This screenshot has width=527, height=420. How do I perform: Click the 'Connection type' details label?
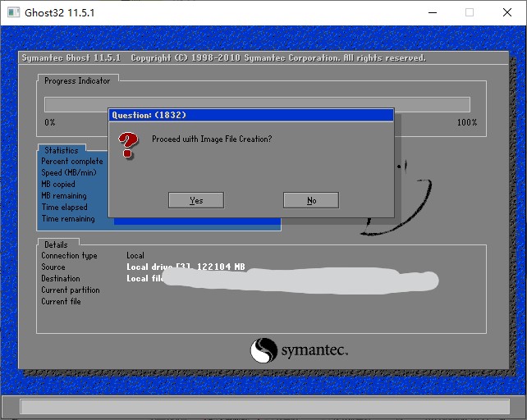click(69, 256)
